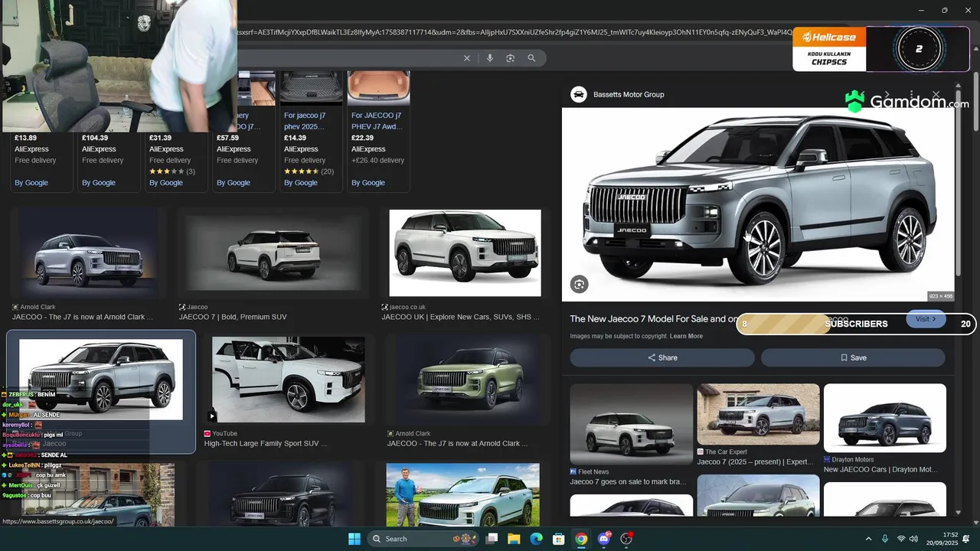980x551 pixels.
Task: Open the black Jaecoo SUV thumbnail in bottom row
Action: (x=288, y=495)
